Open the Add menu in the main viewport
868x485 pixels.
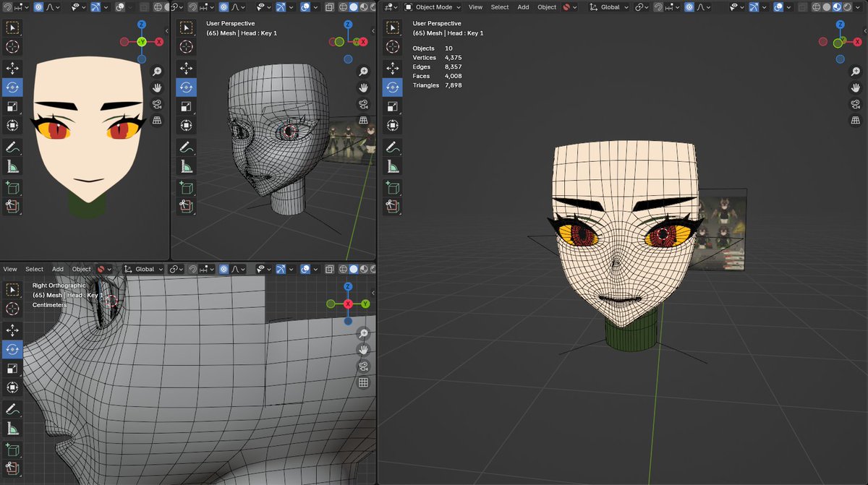click(523, 7)
